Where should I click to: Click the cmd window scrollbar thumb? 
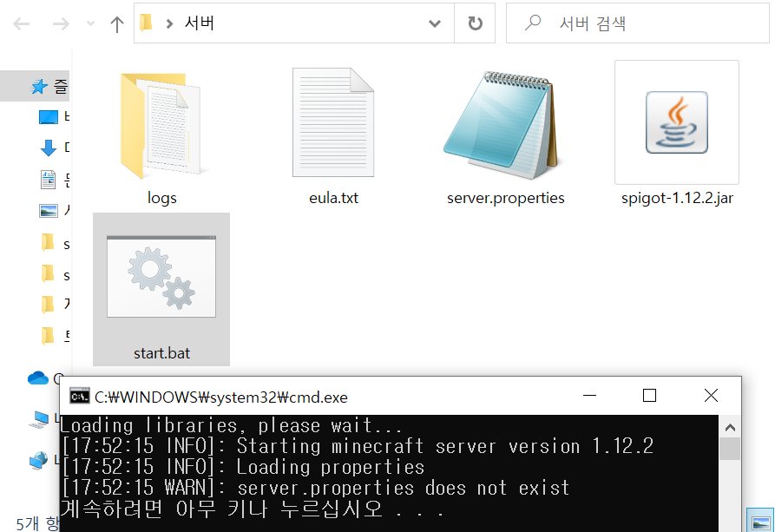730,449
